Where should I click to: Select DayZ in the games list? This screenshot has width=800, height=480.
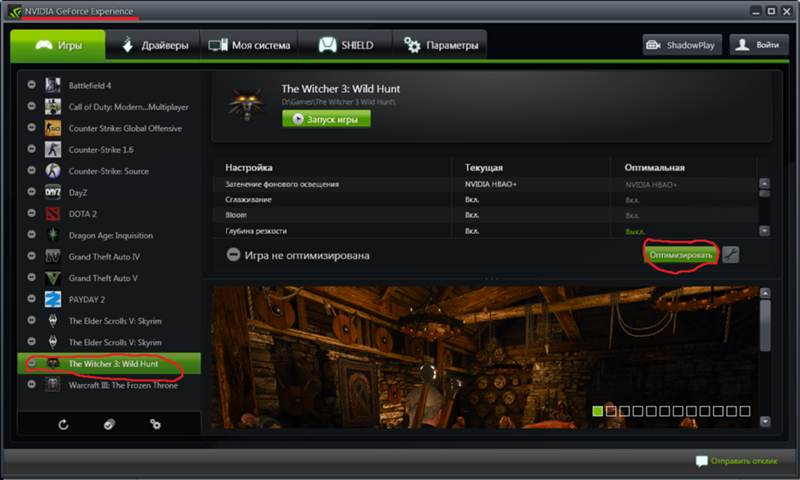coord(109,192)
